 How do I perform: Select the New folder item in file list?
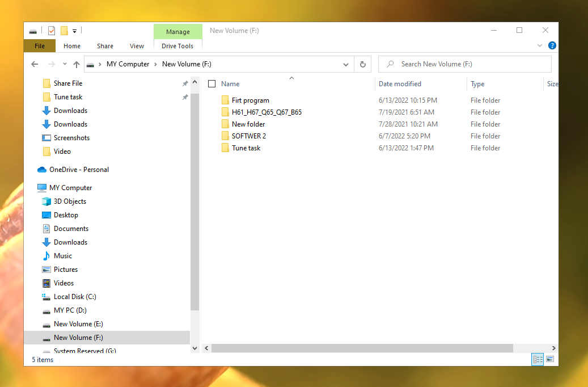(x=248, y=124)
